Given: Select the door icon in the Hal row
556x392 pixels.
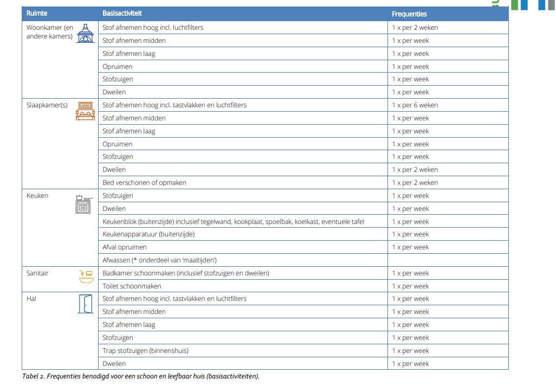Looking at the screenshot, I should (85, 304).
